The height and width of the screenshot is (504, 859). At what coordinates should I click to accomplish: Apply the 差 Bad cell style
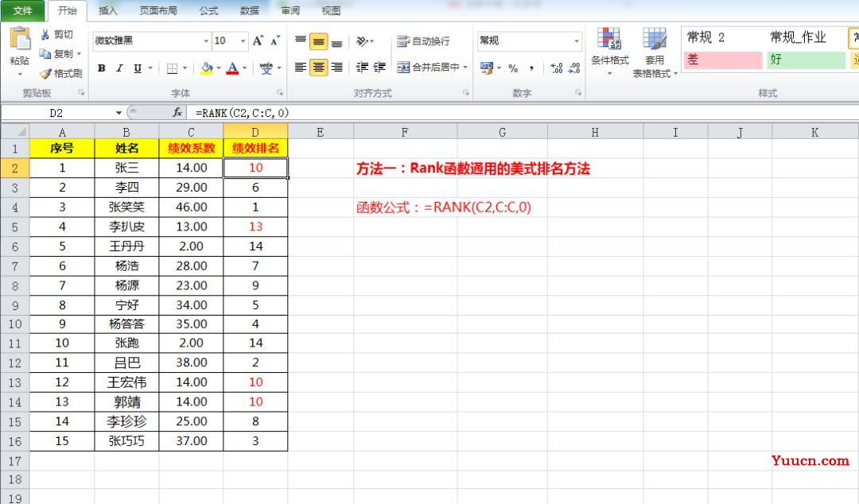click(x=722, y=60)
